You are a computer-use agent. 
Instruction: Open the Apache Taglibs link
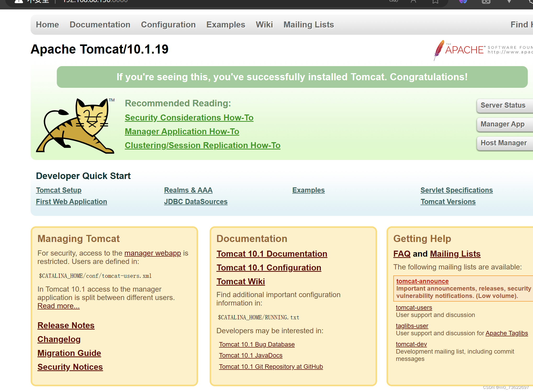coord(507,333)
